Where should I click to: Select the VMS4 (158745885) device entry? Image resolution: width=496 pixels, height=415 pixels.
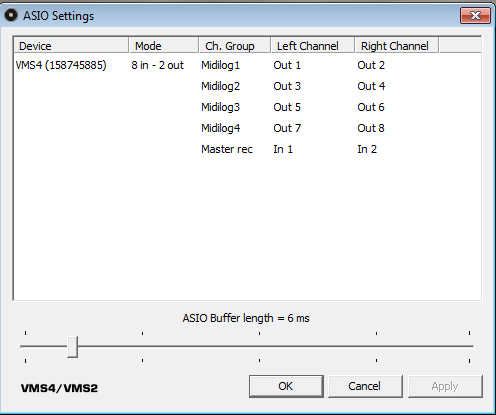[61, 65]
